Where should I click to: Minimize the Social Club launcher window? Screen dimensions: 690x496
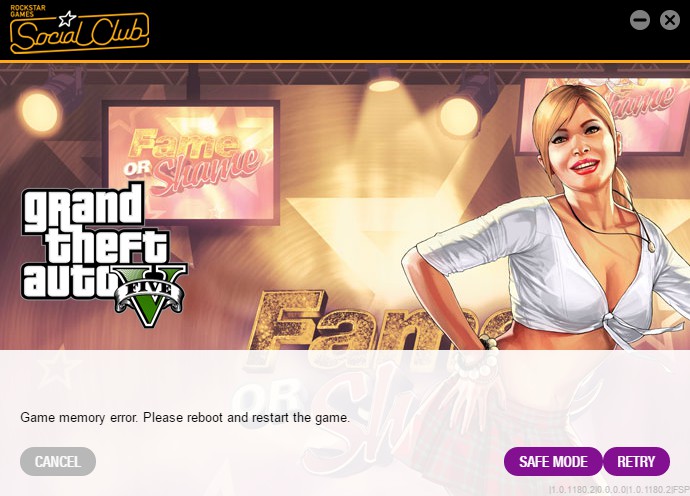(x=640, y=20)
